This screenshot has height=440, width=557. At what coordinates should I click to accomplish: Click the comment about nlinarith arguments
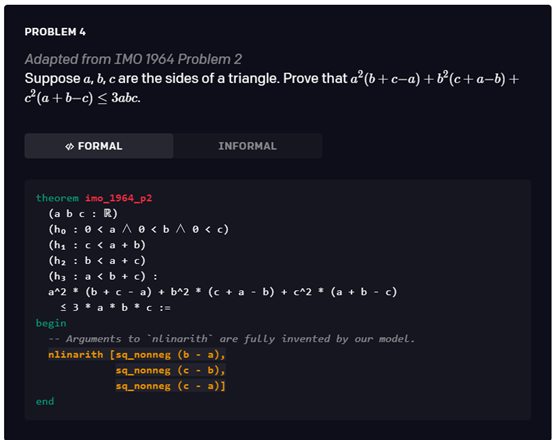tap(232, 339)
